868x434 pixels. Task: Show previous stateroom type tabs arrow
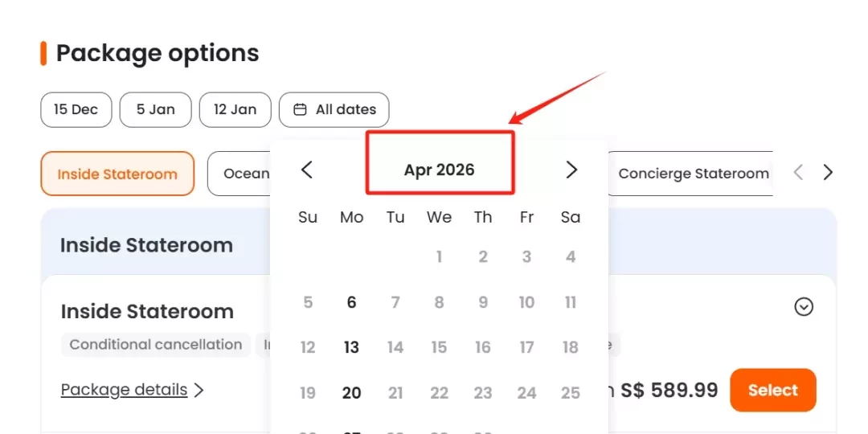click(x=798, y=173)
